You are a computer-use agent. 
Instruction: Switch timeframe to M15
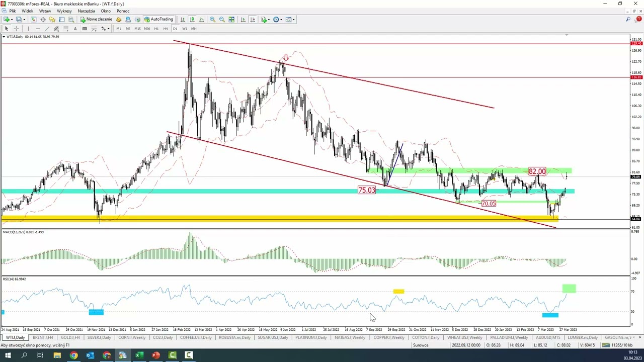[x=137, y=29]
